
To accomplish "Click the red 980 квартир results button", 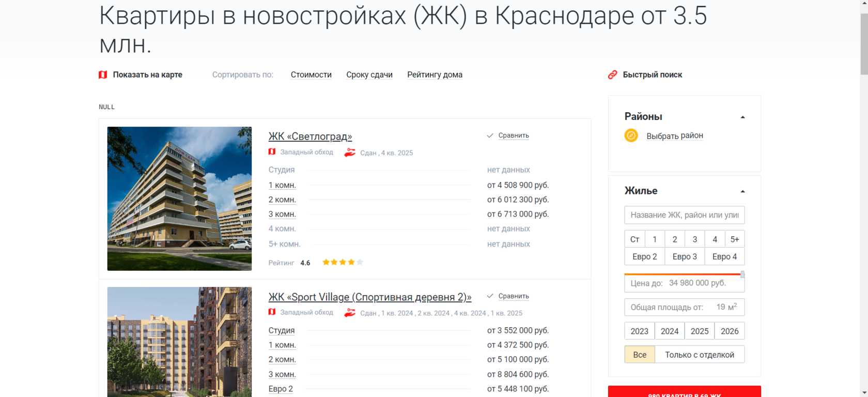I will coord(685,391).
